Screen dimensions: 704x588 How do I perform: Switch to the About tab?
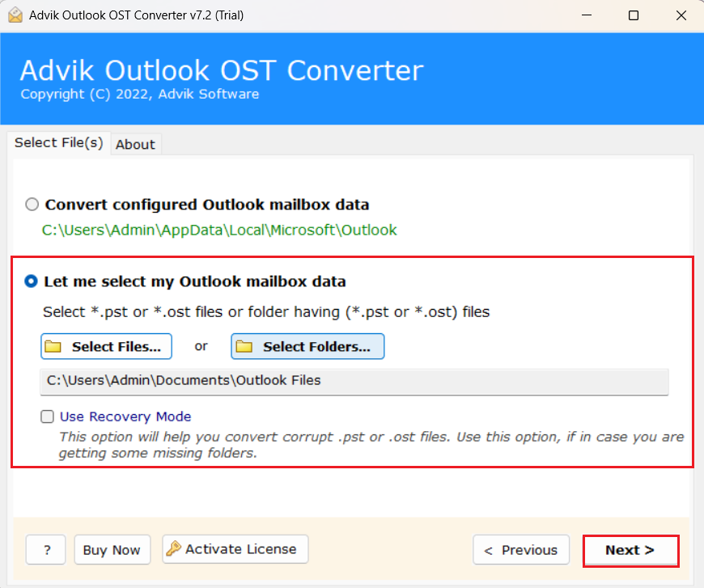(x=136, y=145)
